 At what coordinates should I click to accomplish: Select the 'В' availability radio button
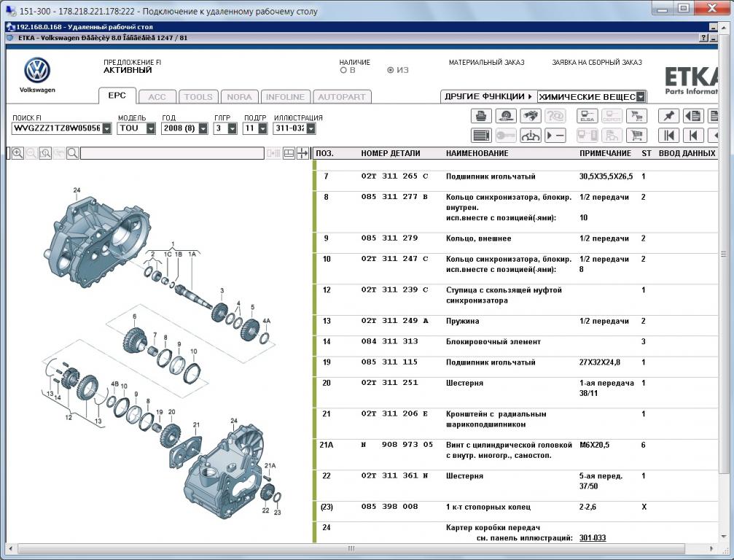pyautogui.click(x=343, y=70)
